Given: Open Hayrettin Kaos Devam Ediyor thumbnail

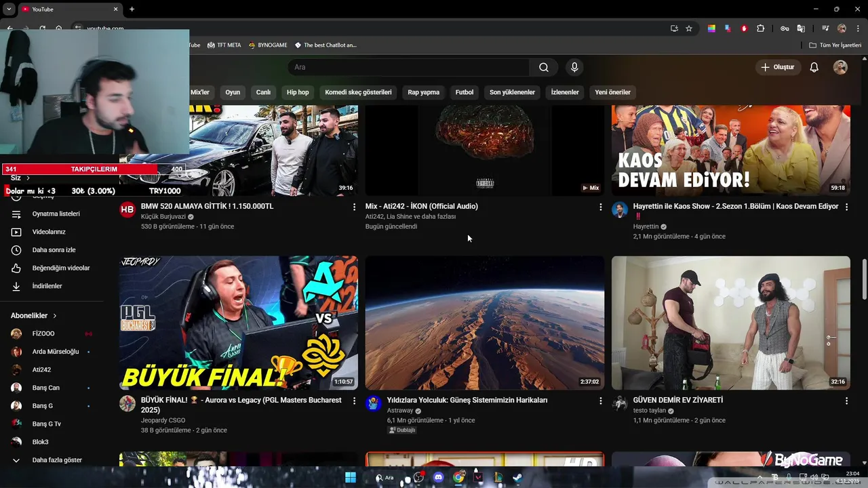Looking at the screenshot, I should (731, 150).
